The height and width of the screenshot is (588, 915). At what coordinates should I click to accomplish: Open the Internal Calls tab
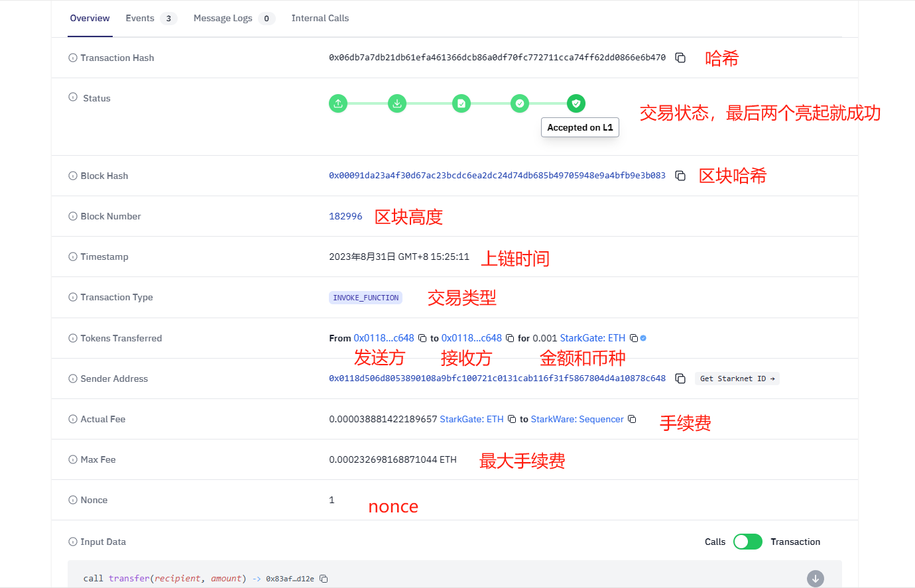pos(320,18)
